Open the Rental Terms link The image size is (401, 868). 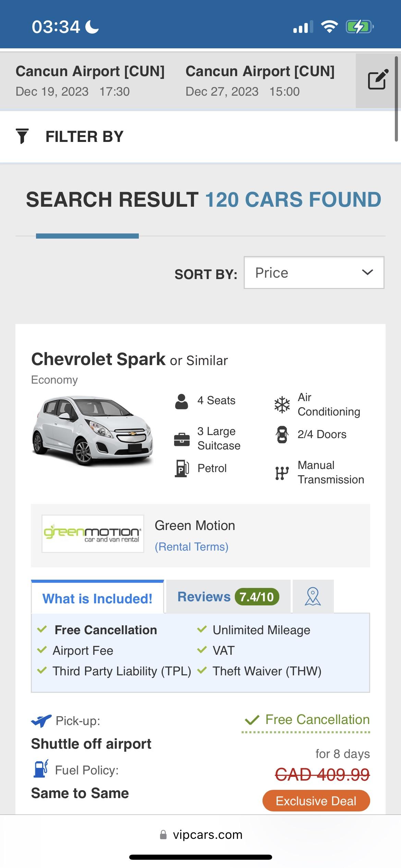191,546
